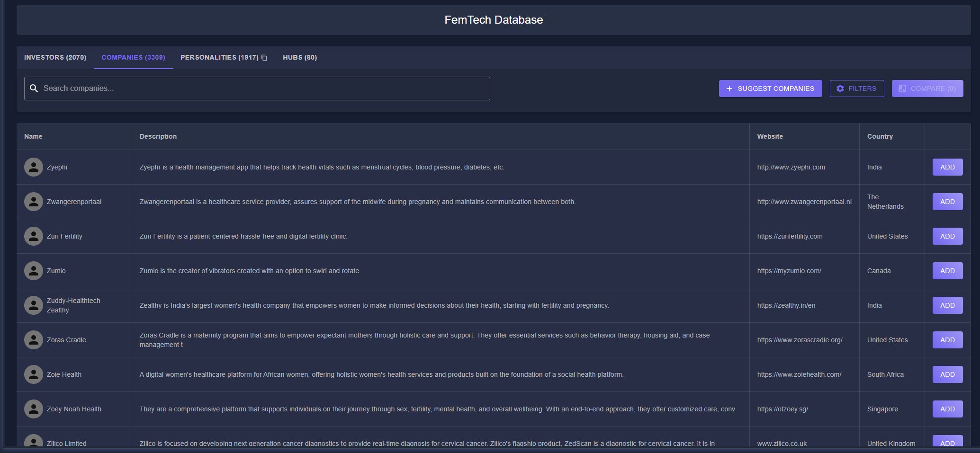
Task: Click the Zoie Health avatar icon
Action: 34,374
